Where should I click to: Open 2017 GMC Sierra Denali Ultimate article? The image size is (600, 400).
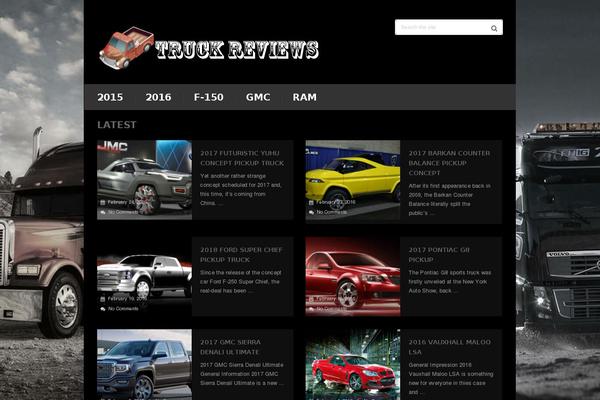click(x=230, y=347)
